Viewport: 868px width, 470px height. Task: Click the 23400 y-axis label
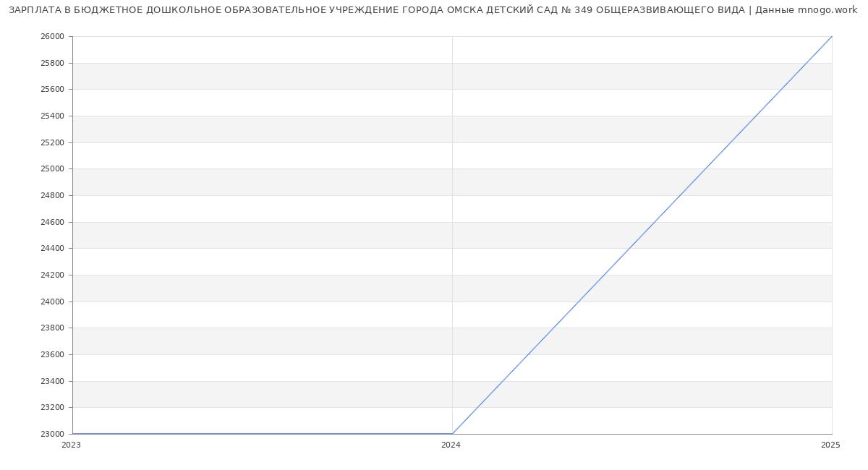point(52,381)
